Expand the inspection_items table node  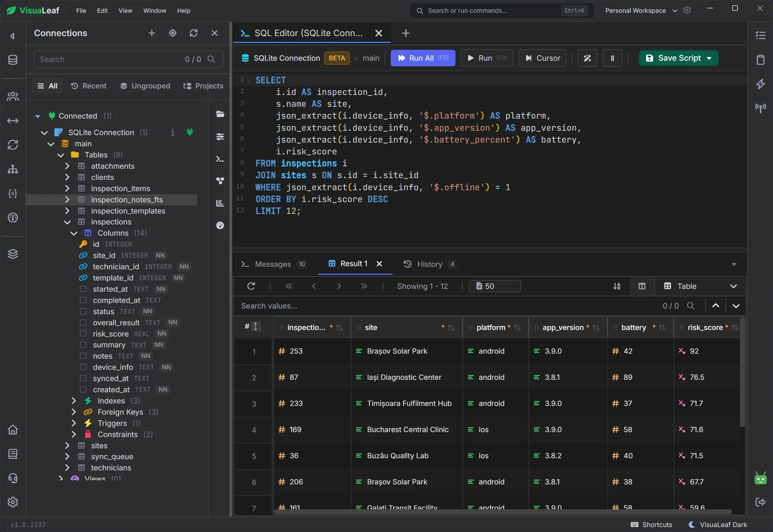(67, 188)
